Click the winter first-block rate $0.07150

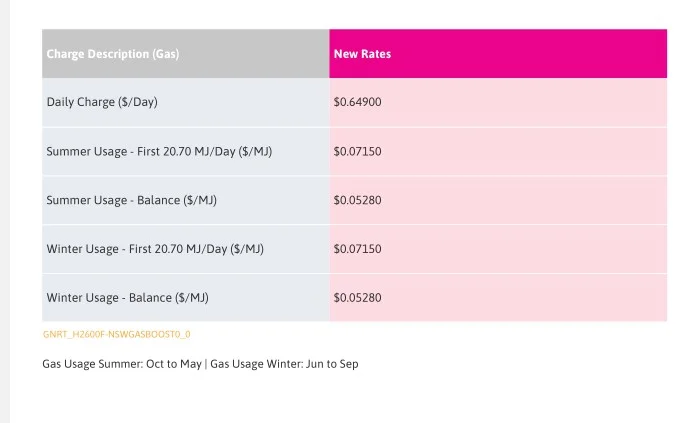[x=357, y=249]
